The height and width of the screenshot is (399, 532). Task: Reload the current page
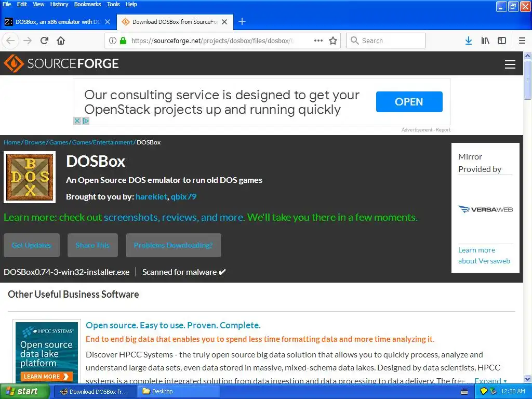(x=44, y=41)
